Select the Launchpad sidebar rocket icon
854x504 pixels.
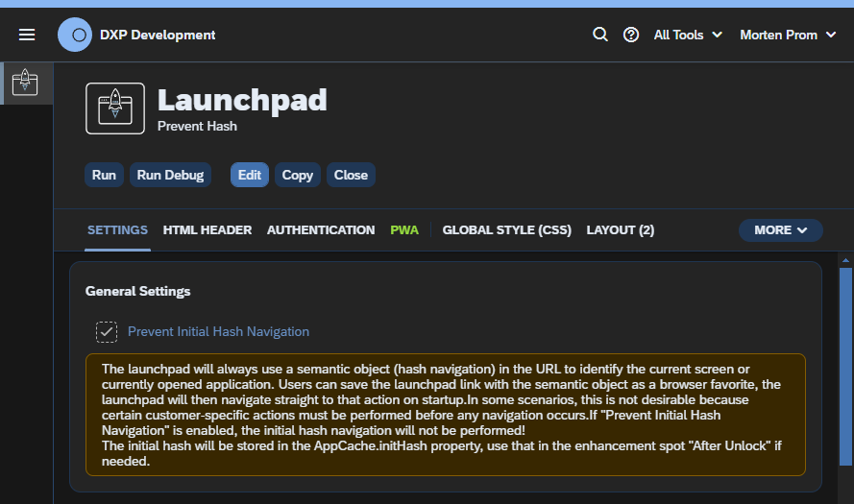(x=26, y=83)
